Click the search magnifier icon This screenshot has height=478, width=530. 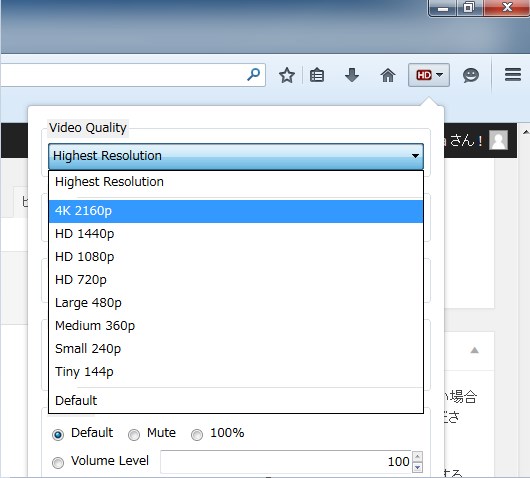pyautogui.click(x=254, y=74)
